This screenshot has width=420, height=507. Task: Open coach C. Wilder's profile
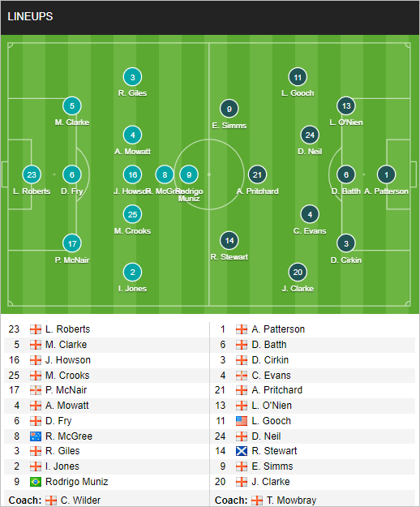tap(80, 501)
